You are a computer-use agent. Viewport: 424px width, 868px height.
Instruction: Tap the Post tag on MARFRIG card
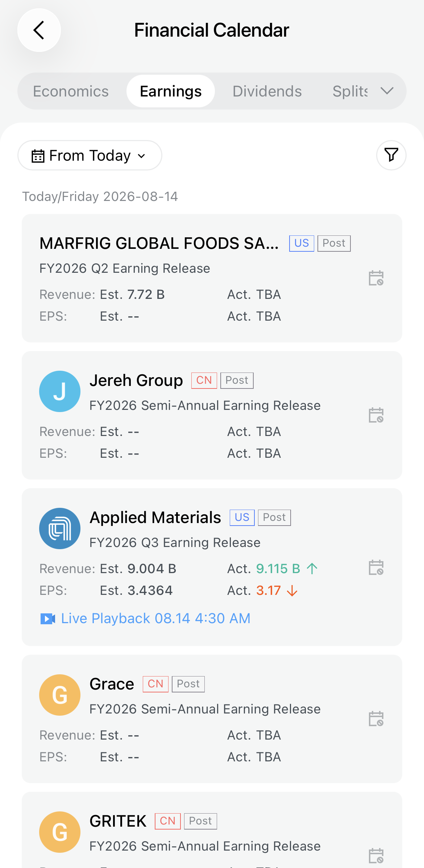click(334, 243)
